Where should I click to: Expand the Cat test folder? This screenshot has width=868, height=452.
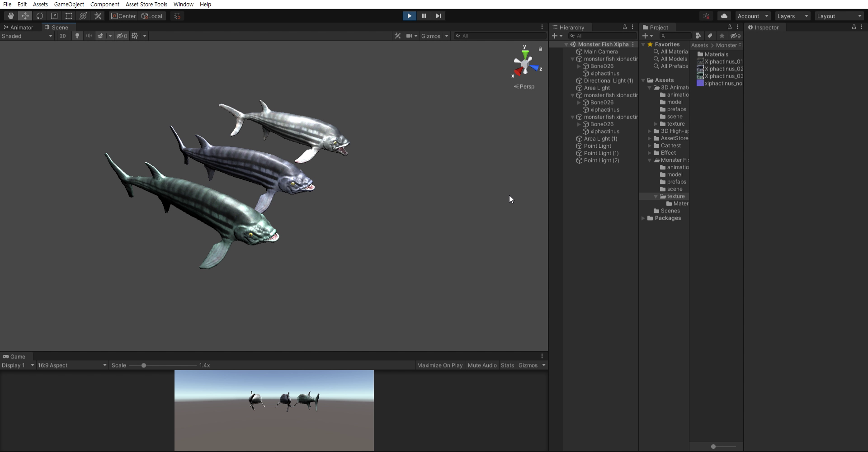pyautogui.click(x=650, y=146)
